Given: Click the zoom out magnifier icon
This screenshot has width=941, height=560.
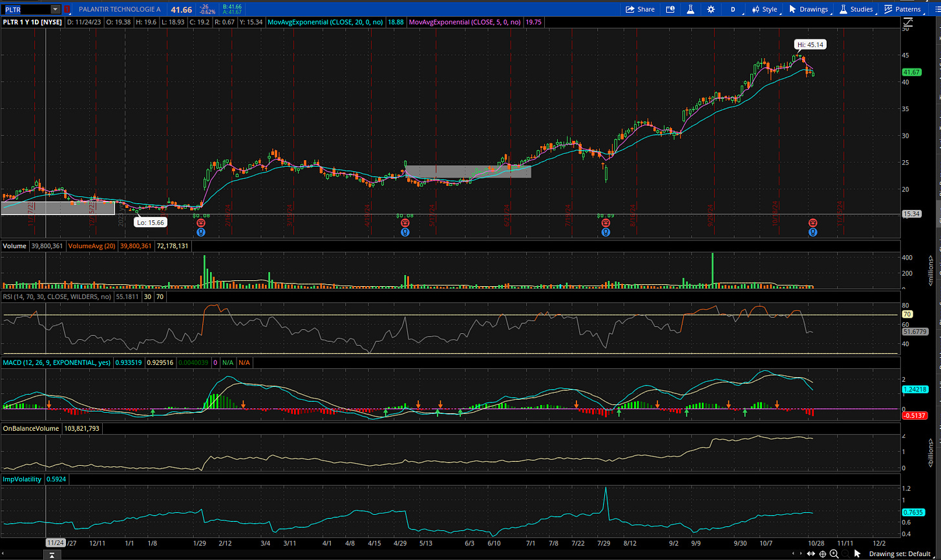Looking at the screenshot, I should click(x=847, y=554).
